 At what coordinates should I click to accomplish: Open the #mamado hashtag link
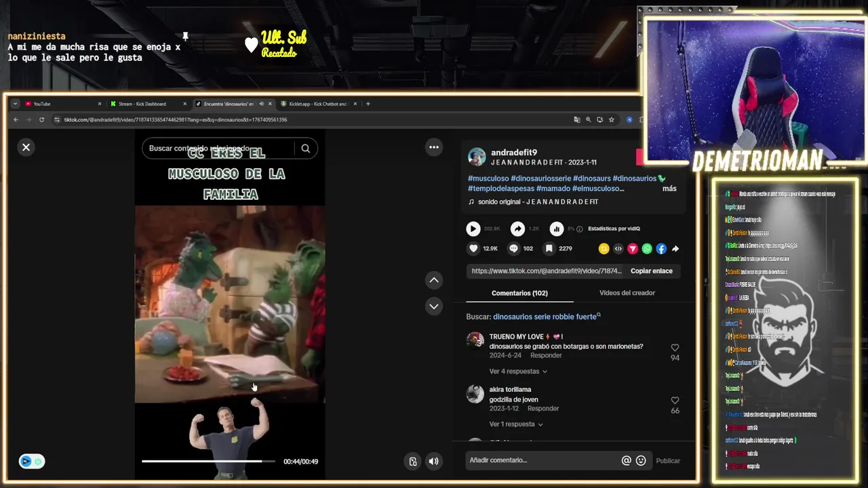(x=553, y=188)
